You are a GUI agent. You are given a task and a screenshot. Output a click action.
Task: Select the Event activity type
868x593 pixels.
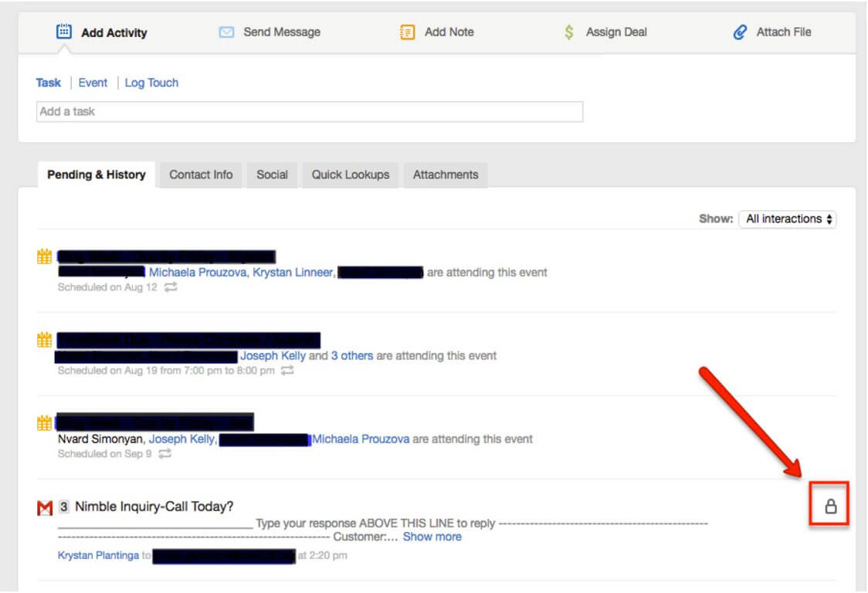pos(93,83)
